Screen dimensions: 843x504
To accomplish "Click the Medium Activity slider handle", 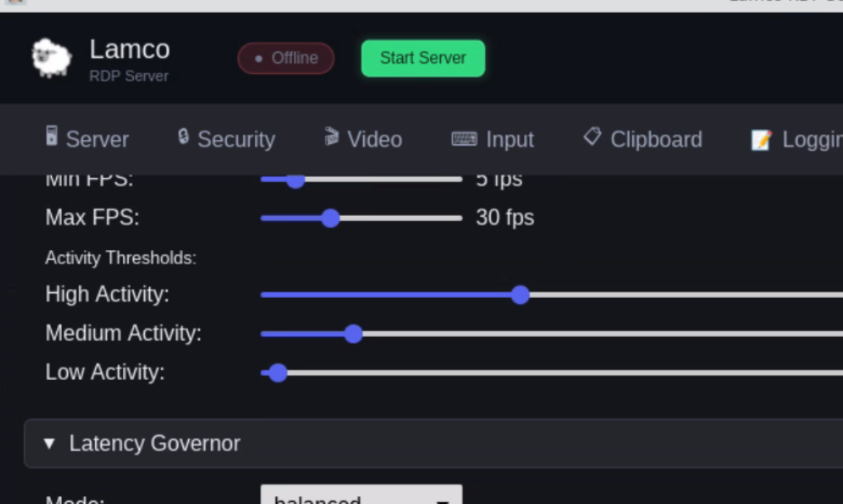I will (354, 333).
